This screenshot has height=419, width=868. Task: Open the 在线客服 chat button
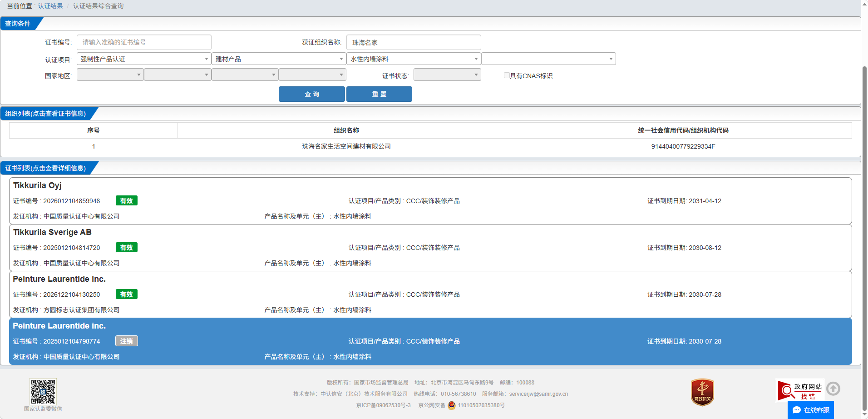point(811,410)
